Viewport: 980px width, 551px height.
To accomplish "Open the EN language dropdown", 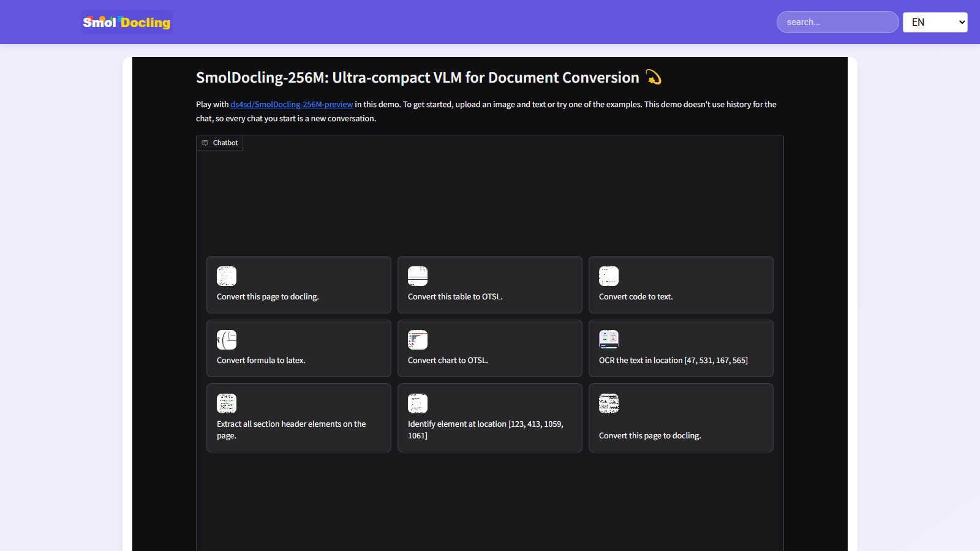I will [935, 22].
